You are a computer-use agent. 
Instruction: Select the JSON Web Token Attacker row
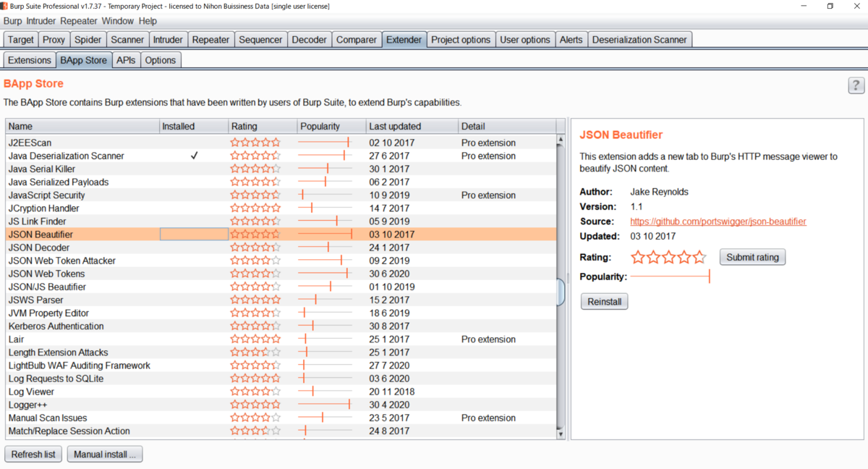click(281, 261)
